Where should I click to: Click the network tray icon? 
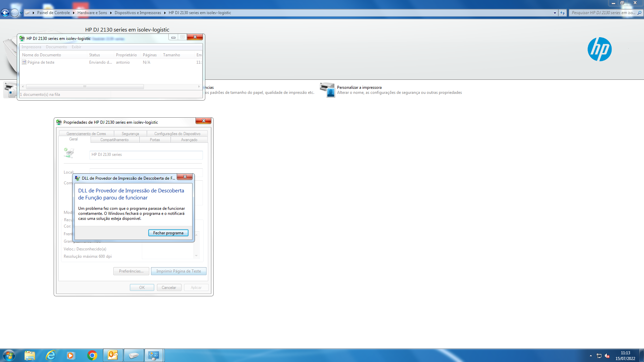coord(599,356)
